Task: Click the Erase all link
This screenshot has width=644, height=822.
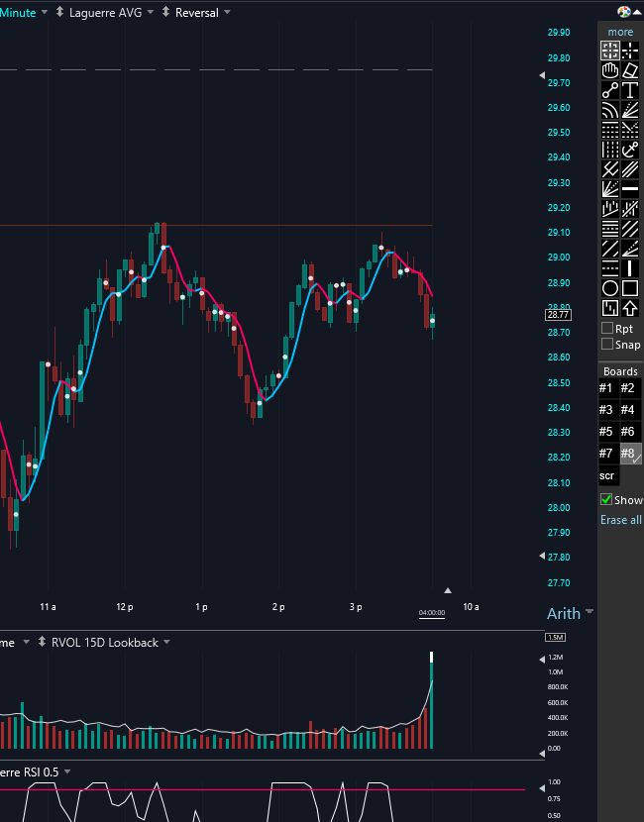Action: coord(620,519)
